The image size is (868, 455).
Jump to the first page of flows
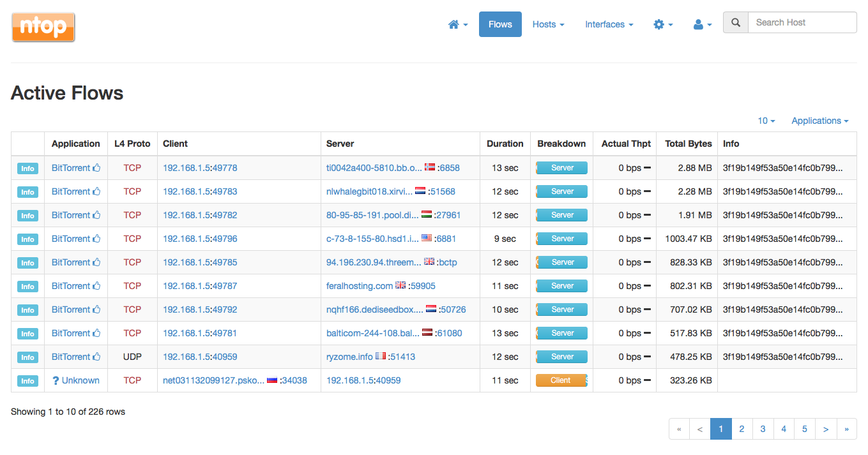click(679, 429)
